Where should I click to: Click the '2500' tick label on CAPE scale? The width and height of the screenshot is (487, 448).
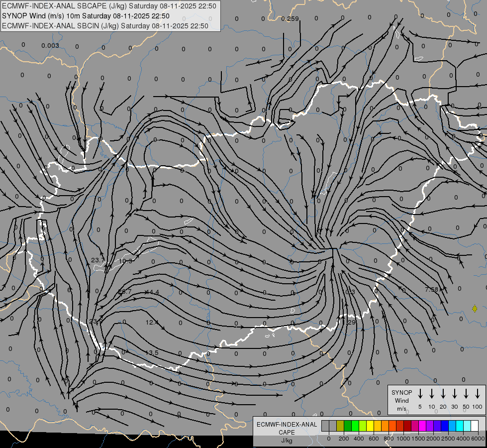point(448,439)
